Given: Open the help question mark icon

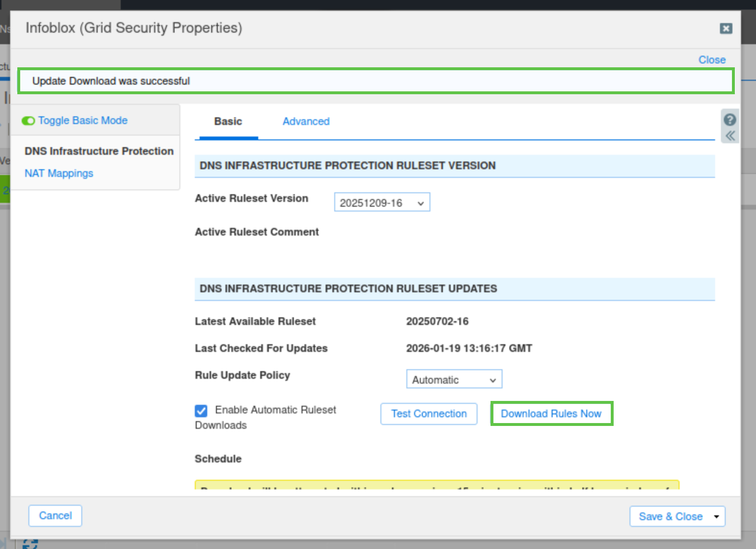Looking at the screenshot, I should (730, 120).
